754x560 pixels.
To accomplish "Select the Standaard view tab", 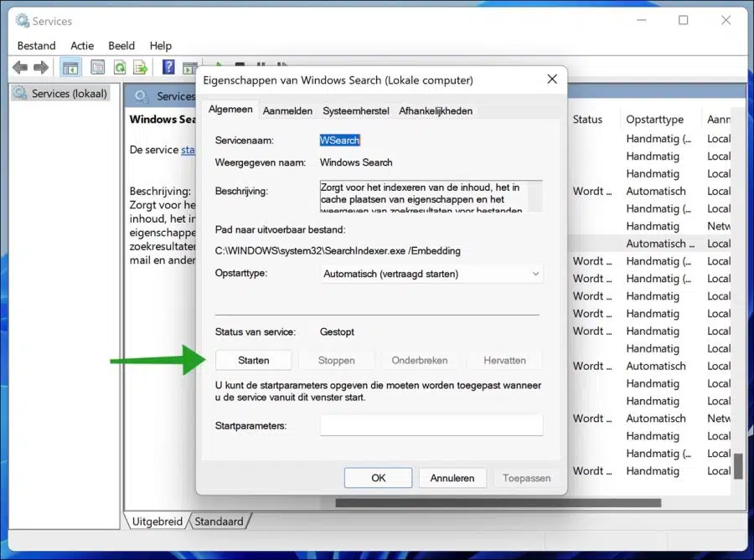I will click(219, 521).
